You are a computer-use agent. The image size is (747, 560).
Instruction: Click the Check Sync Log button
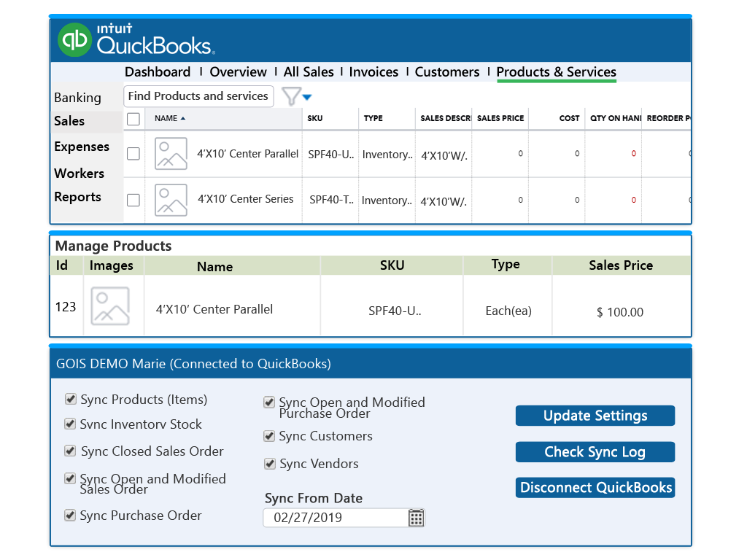(595, 452)
